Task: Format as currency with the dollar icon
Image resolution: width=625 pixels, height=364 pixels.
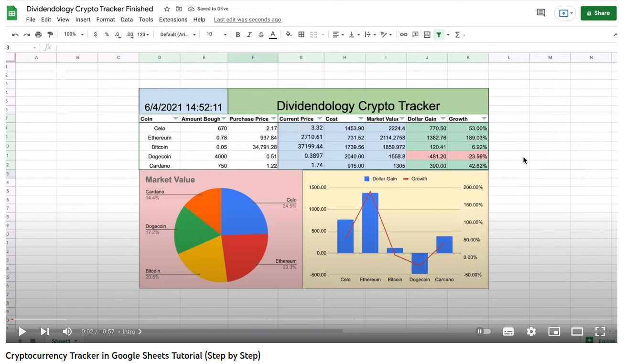Action: coord(96,34)
